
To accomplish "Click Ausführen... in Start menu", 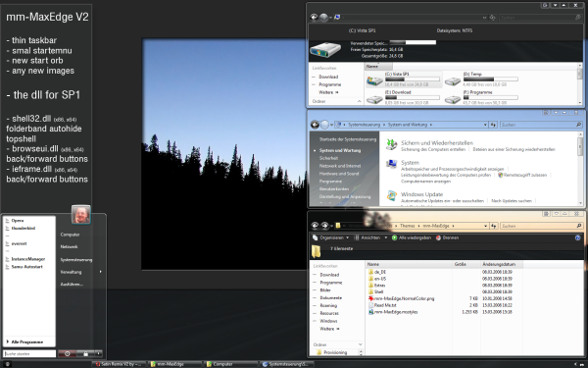I will tap(72, 285).
